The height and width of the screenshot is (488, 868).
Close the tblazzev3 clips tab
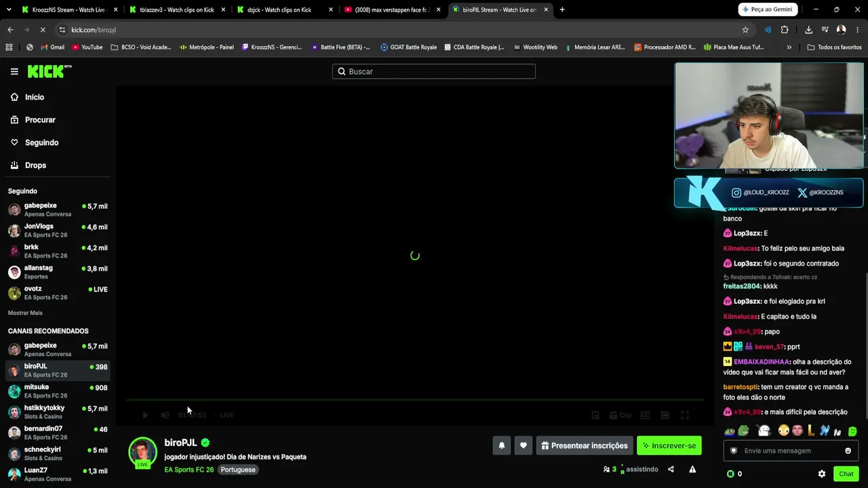point(223,9)
